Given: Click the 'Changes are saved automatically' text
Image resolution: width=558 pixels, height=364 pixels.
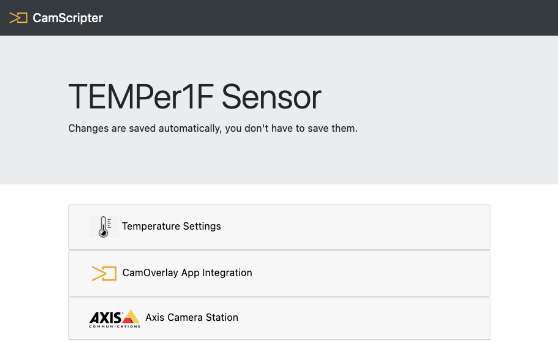Looking at the screenshot, I should tap(213, 128).
